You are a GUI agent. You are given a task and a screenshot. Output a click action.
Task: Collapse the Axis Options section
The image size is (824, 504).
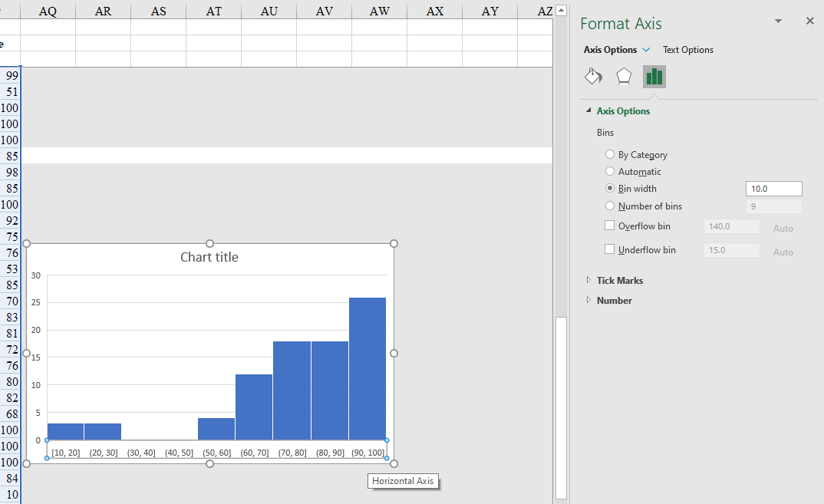tap(588, 110)
